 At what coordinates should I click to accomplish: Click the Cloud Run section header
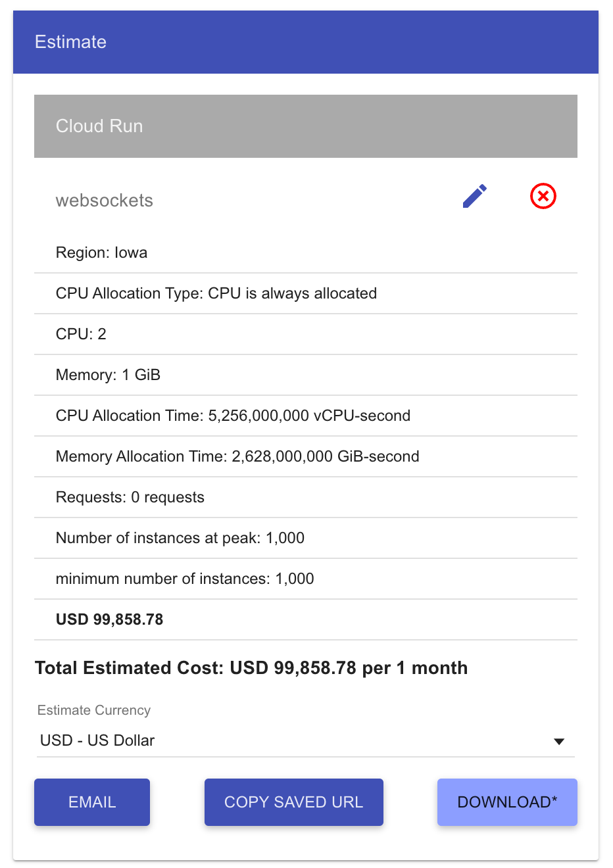point(305,126)
